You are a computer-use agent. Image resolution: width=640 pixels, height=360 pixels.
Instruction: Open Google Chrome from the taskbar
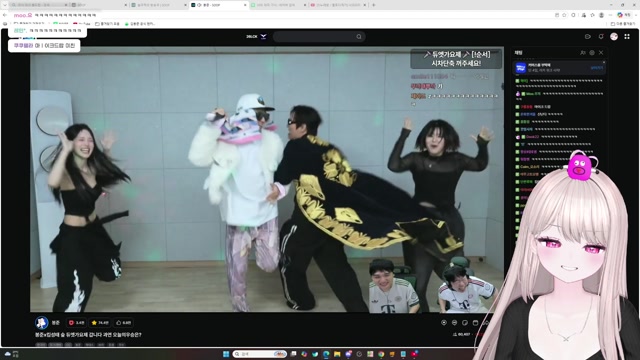[381, 354]
